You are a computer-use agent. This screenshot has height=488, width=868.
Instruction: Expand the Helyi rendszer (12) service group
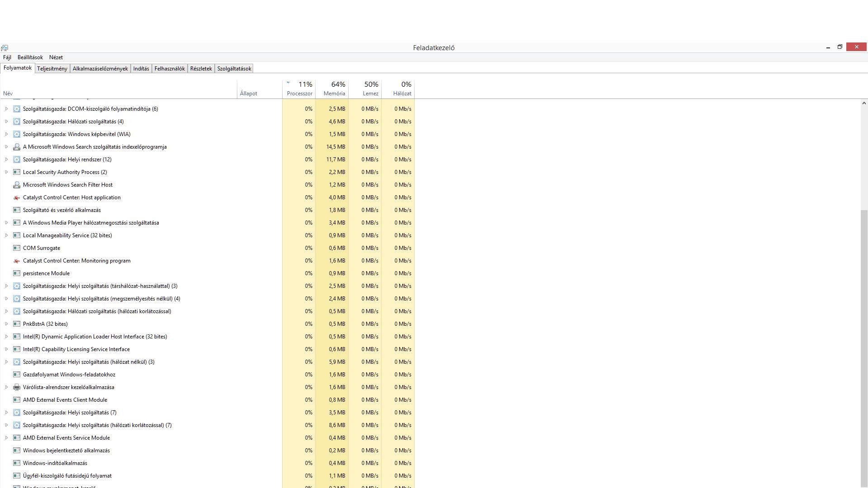click(x=6, y=160)
